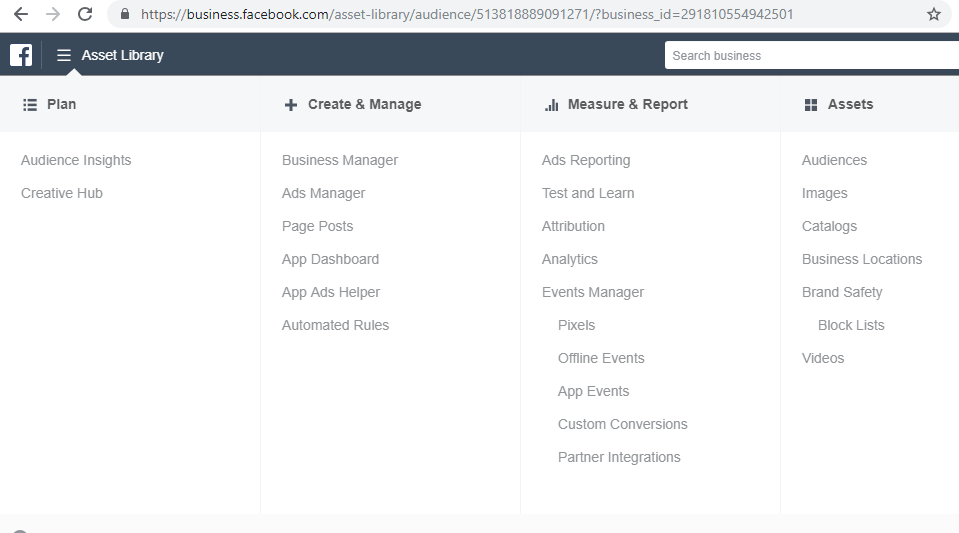Image resolution: width=959 pixels, height=533 pixels.
Task: Select Block Lists under Brand Safety
Action: 851,325
